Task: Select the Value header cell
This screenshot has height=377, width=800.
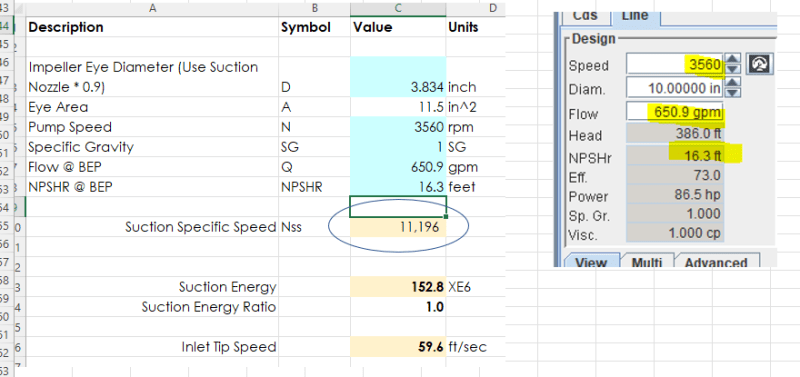Action: [398, 27]
